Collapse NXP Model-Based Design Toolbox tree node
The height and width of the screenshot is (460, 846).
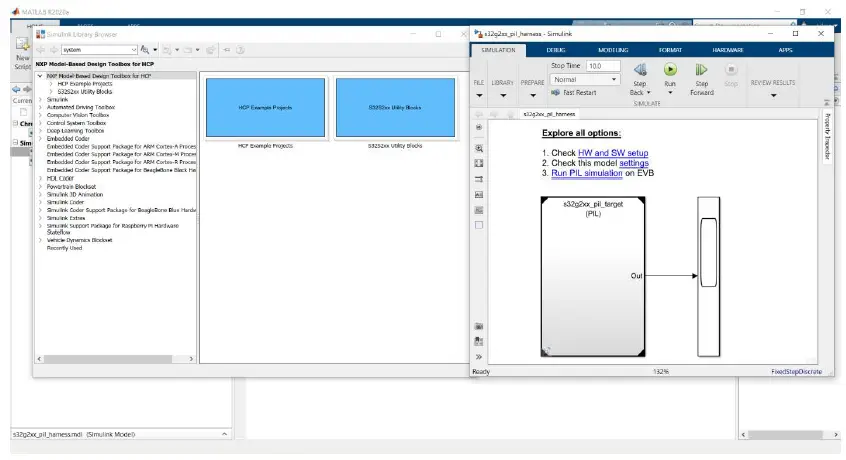click(x=40, y=76)
